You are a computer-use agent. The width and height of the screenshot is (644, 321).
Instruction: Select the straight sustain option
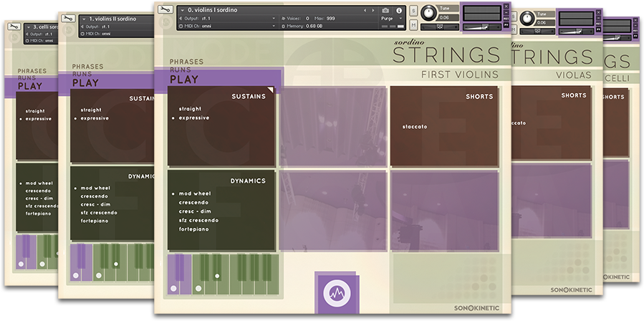pos(189,109)
